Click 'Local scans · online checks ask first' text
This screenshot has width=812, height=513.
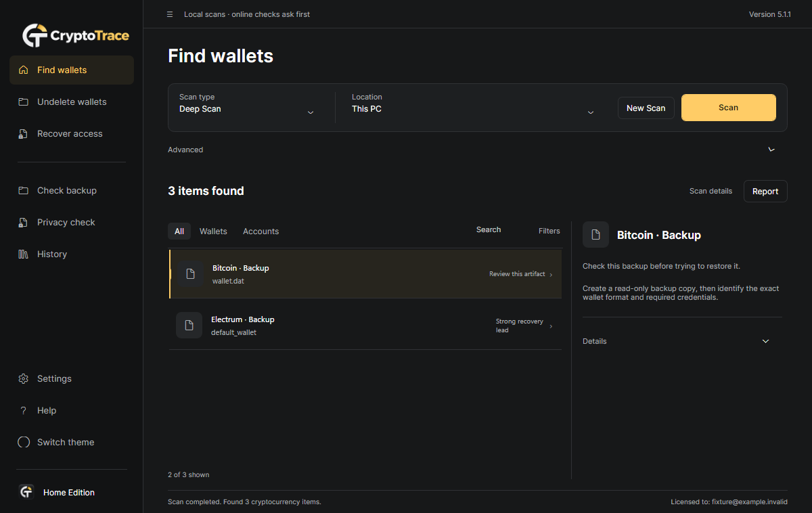click(247, 14)
